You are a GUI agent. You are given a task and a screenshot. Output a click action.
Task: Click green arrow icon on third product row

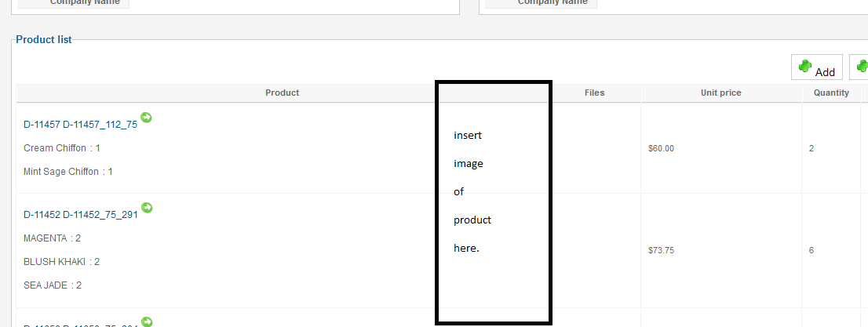[x=147, y=322]
